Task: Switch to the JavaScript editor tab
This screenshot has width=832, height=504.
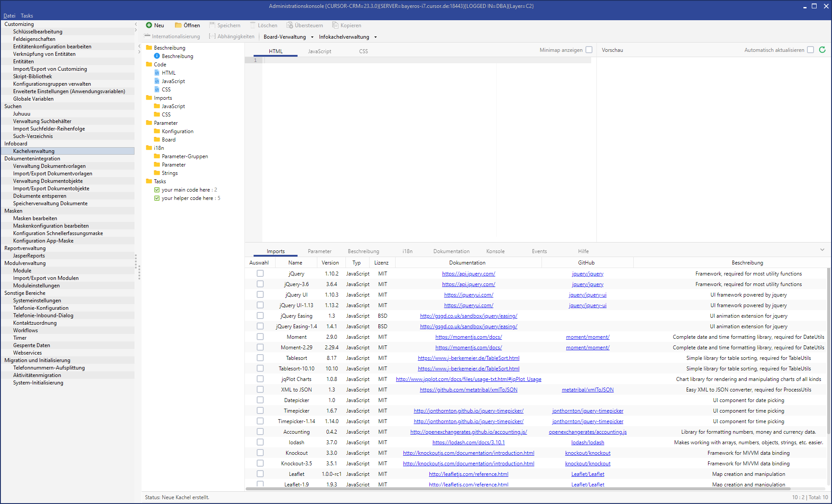Action: tap(320, 51)
